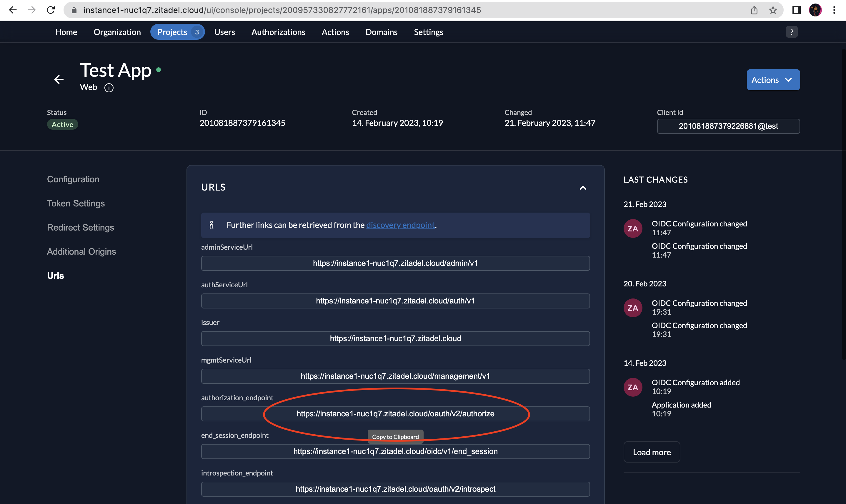
Task: Switch to the Domains section
Action: tap(381, 31)
